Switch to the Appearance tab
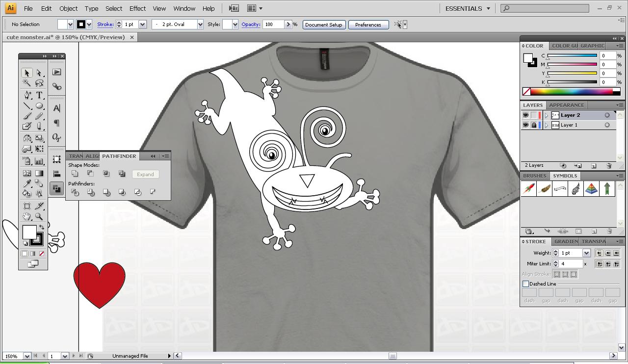Image resolution: width=628 pixels, height=364 pixels. pyautogui.click(x=566, y=105)
